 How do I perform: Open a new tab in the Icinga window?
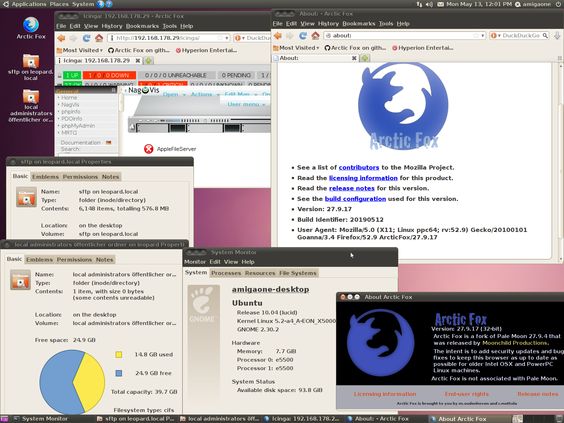point(149,60)
